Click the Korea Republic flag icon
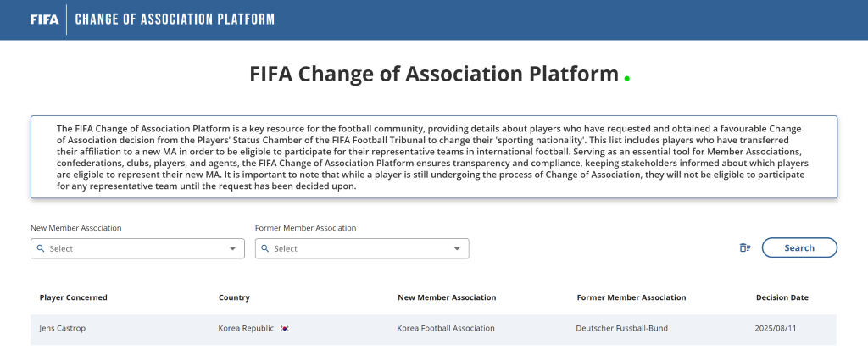This screenshot has width=868, height=350. [x=284, y=328]
